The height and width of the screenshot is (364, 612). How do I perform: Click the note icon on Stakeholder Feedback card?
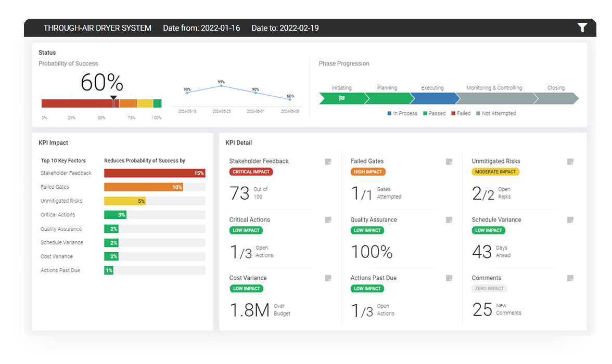click(x=328, y=162)
